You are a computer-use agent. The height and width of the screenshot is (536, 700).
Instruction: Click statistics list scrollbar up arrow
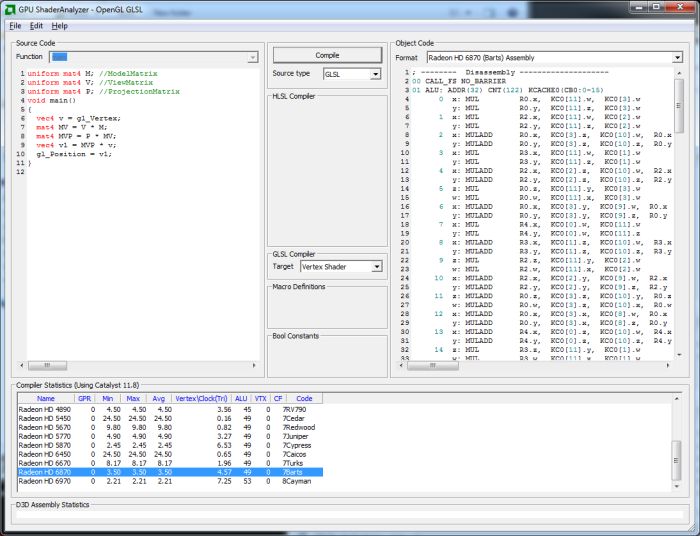(x=676, y=398)
